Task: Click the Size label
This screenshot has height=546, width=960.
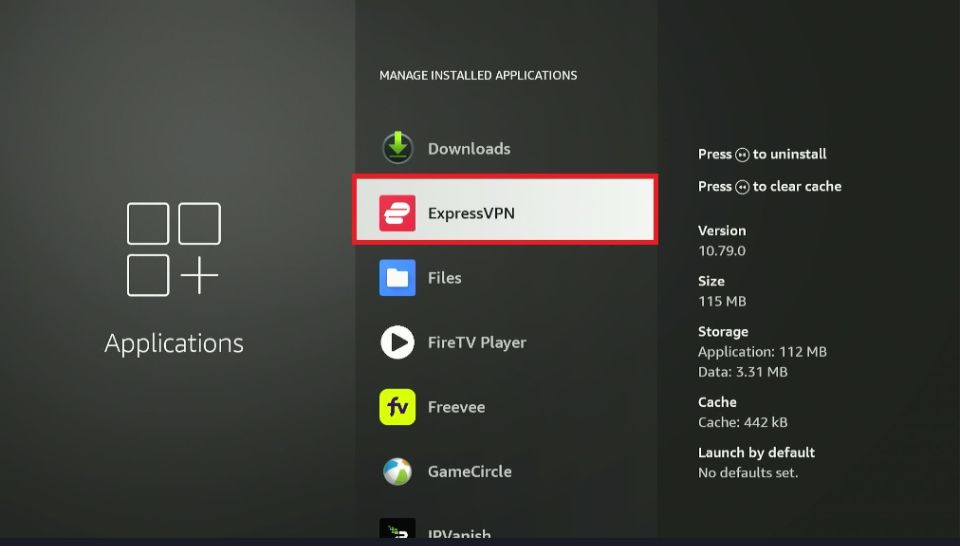Action: (711, 281)
